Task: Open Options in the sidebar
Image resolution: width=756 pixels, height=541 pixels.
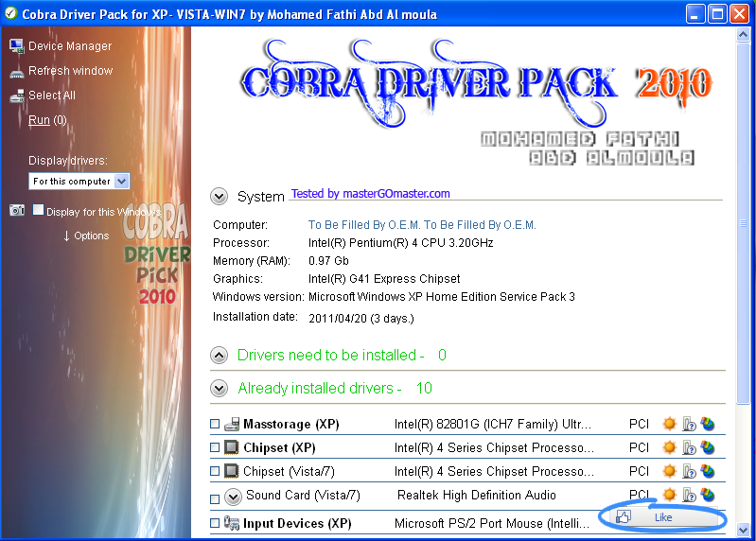Action: click(86, 236)
